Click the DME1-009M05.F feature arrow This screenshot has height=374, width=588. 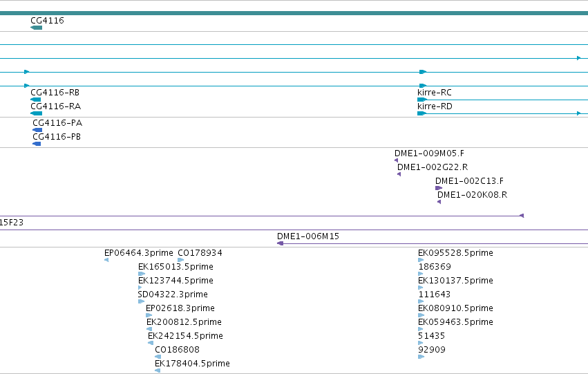click(397, 160)
